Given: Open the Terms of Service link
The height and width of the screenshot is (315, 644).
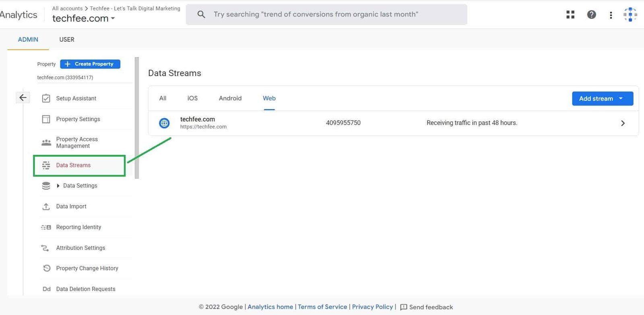Looking at the screenshot, I should (322, 307).
